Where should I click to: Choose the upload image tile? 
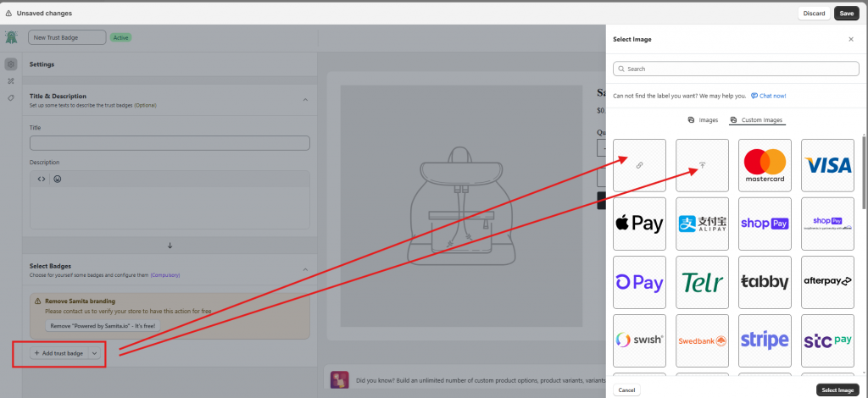(702, 165)
